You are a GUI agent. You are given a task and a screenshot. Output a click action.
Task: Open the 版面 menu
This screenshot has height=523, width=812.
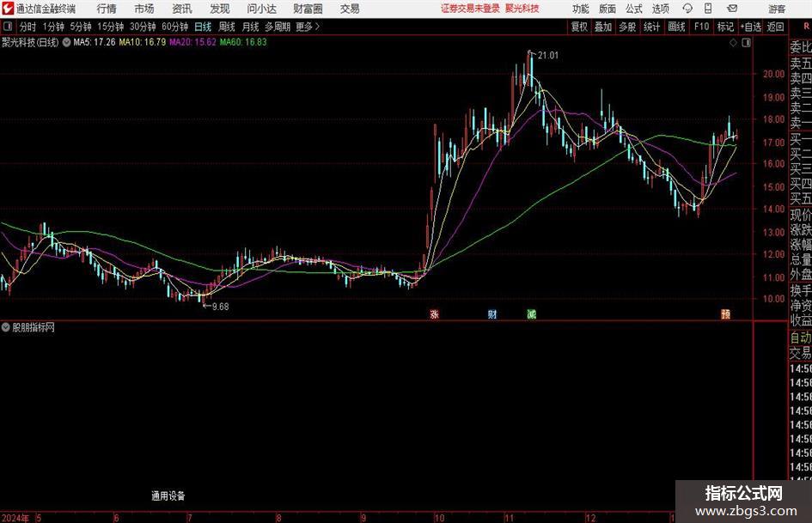tap(607, 9)
